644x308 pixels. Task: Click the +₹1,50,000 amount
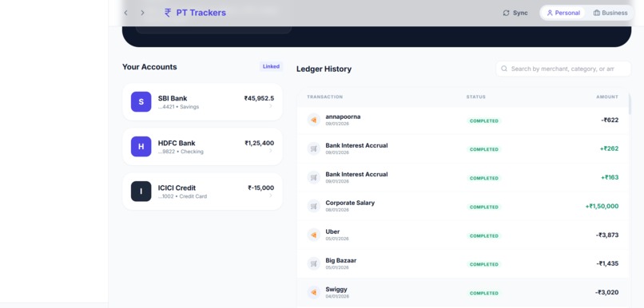tap(602, 207)
